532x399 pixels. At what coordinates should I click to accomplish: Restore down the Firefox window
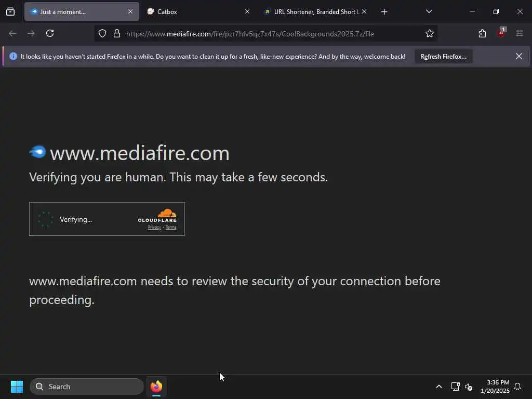[496, 11]
